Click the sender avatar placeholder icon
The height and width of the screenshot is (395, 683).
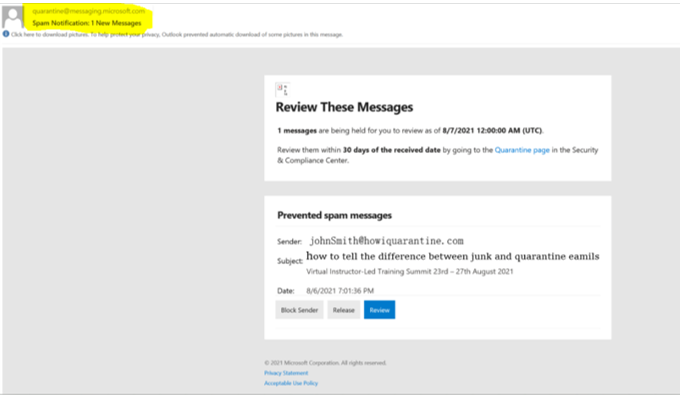[x=13, y=17]
